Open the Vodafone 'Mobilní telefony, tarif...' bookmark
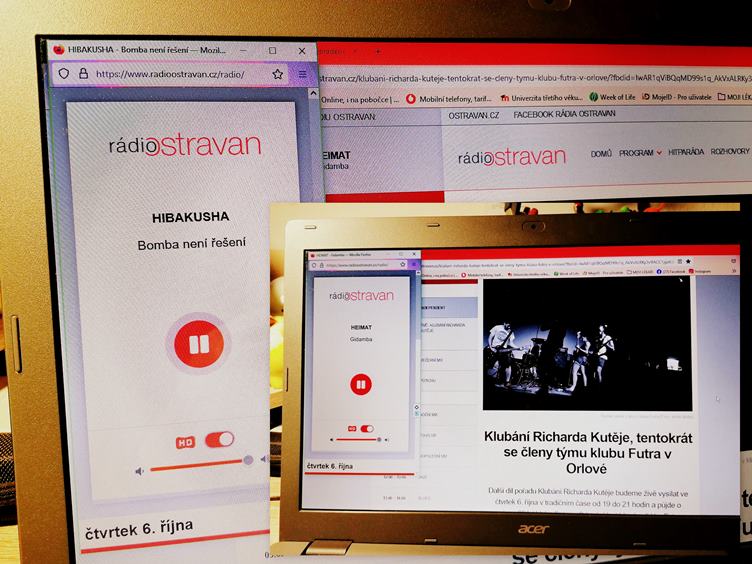The image size is (752, 564). coord(449,99)
